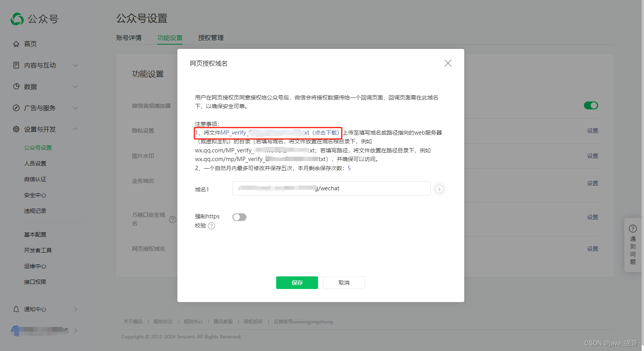Expand the 数据 menu chevron
Image resolution: width=644 pixels, height=351 pixels.
(x=75, y=86)
